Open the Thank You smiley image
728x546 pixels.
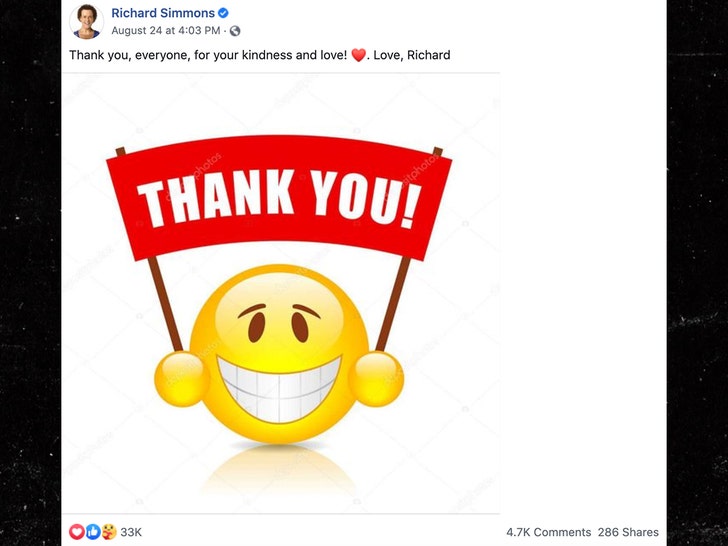pyautogui.click(x=281, y=293)
